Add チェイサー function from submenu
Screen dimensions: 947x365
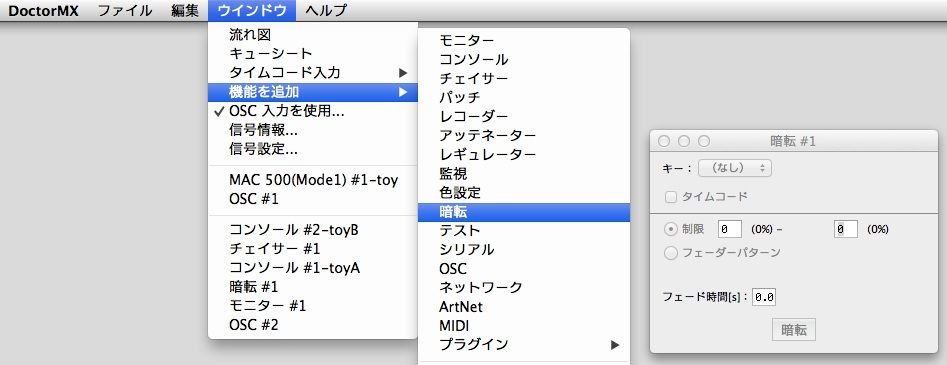[x=524, y=78]
